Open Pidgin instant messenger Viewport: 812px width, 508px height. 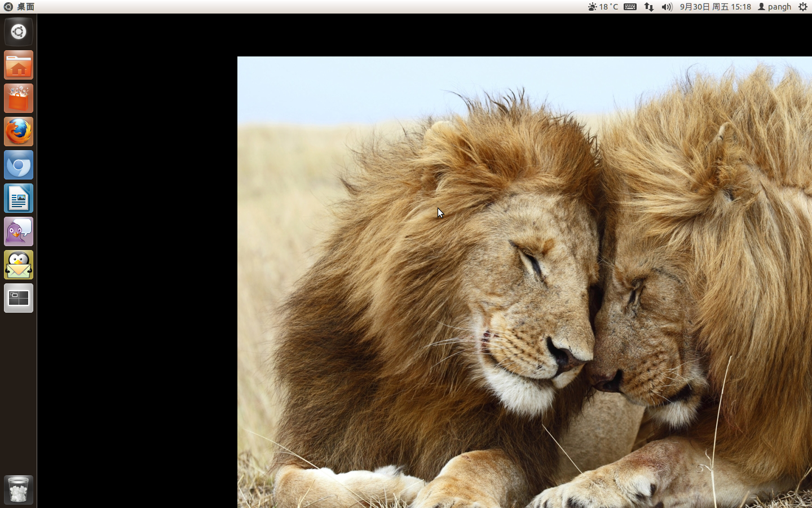pyautogui.click(x=19, y=231)
